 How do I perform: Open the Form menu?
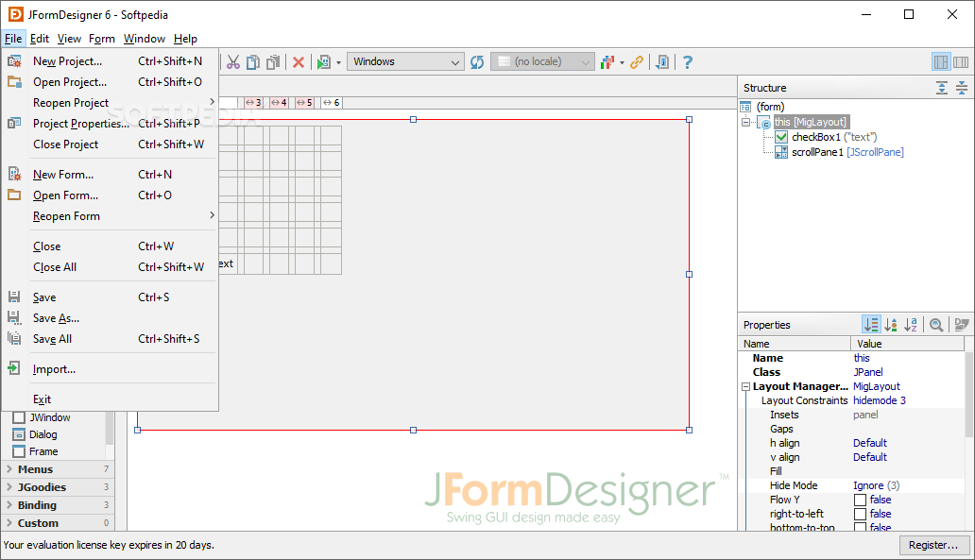tap(102, 39)
